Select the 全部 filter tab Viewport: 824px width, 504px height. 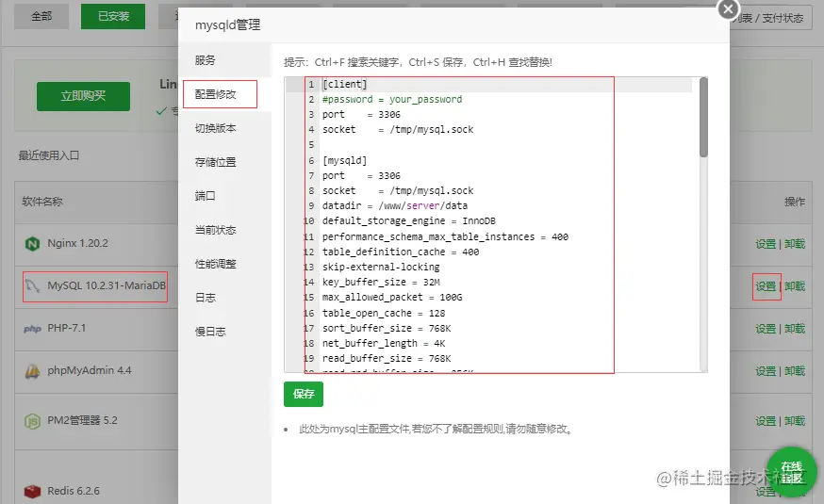pyautogui.click(x=41, y=16)
